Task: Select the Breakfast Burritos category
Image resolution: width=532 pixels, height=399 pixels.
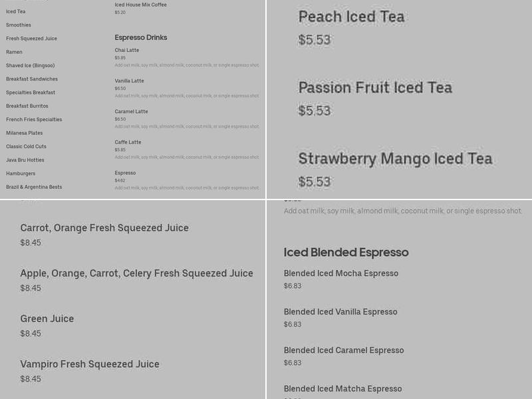Action: coord(29,106)
